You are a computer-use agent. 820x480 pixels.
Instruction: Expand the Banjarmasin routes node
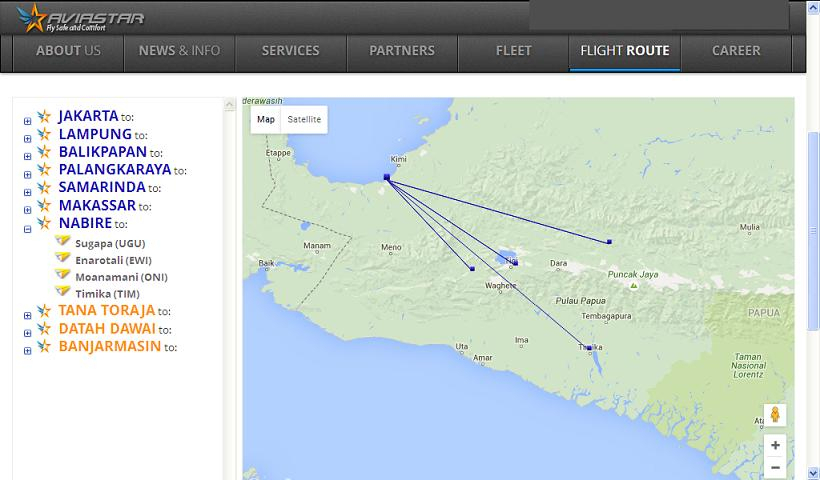tap(28, 351)
